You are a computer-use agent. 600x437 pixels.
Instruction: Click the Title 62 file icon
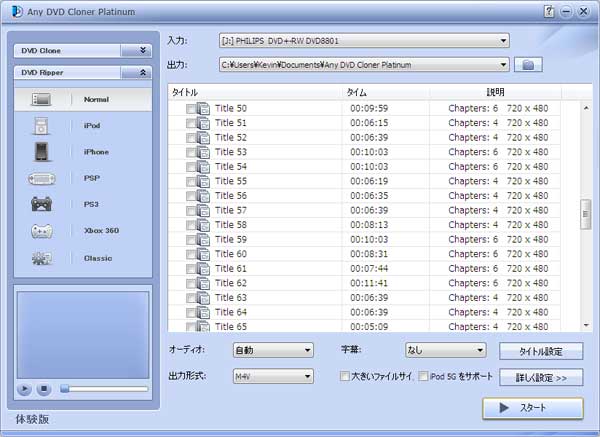tap(204, 283)
